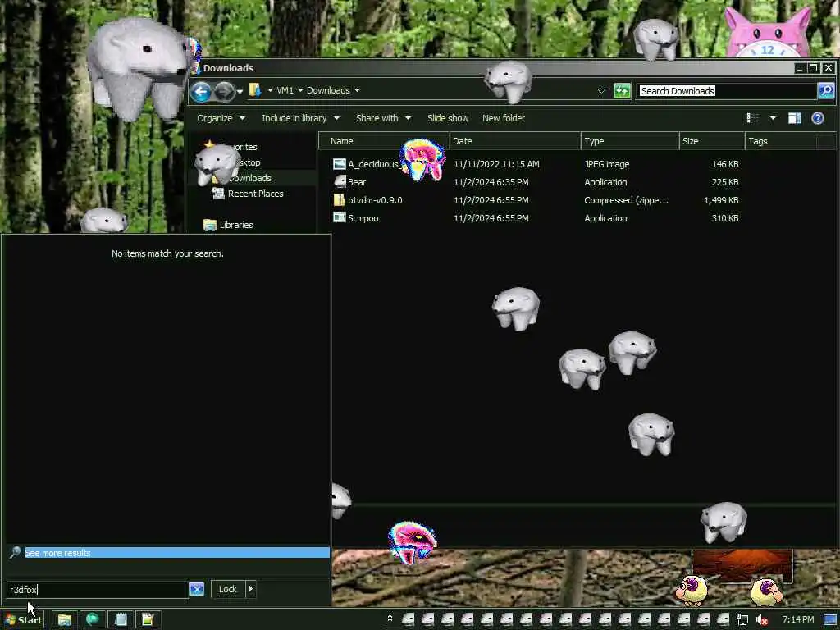This screenshot has width=840, height=630.
Task: Open the Organize menu
Action: (221, 118)
